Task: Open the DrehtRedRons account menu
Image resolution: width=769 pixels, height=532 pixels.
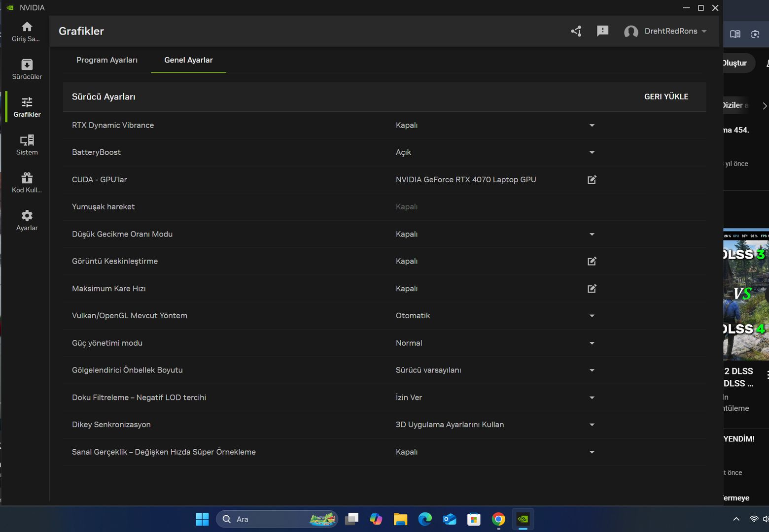Action: (676, 31)
